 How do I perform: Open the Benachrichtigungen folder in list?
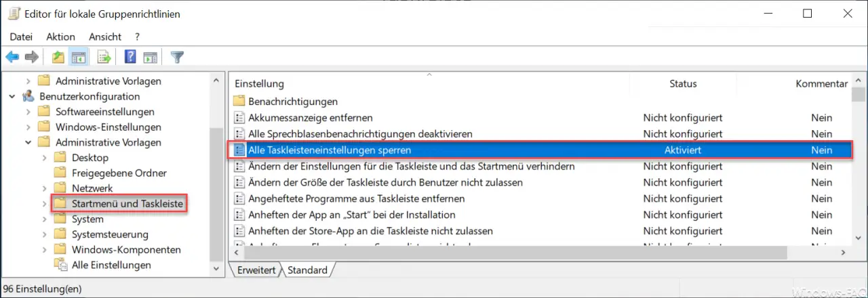coord(293,102)
